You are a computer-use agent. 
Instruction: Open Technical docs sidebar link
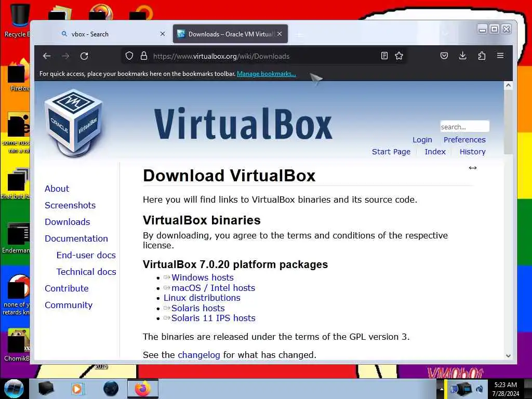click(86, 272)
